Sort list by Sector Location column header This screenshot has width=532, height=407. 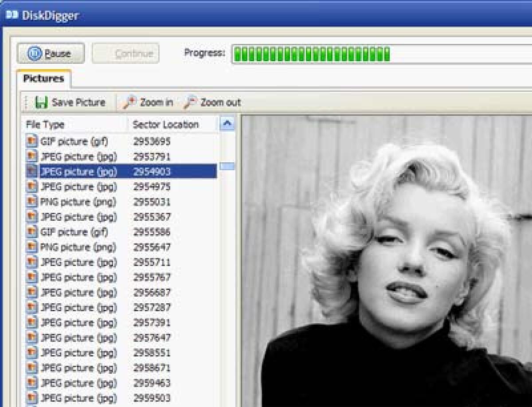[x=173, y=125]
